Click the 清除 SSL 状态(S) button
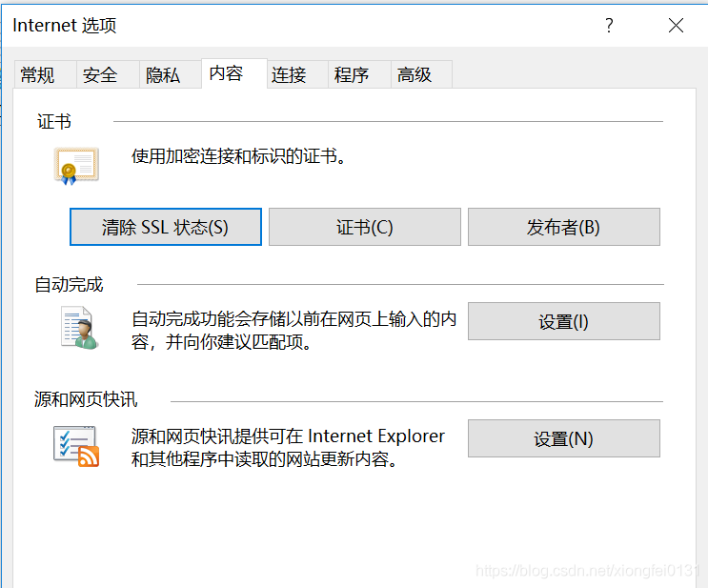708x588 pixels. click(166, 227)
